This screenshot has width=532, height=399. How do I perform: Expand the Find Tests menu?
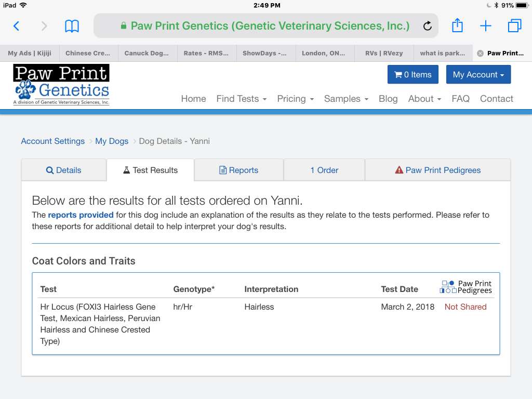tap(242, 99)
